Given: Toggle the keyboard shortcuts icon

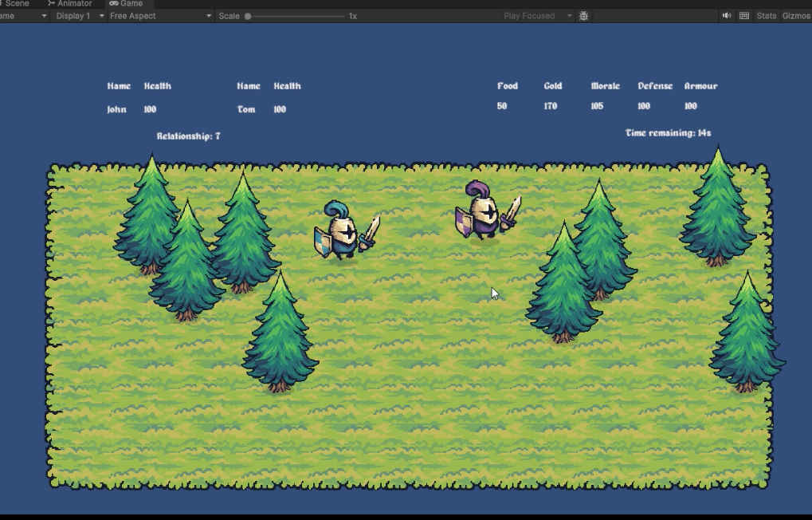Looking at the screenshot, I should 744,16.
